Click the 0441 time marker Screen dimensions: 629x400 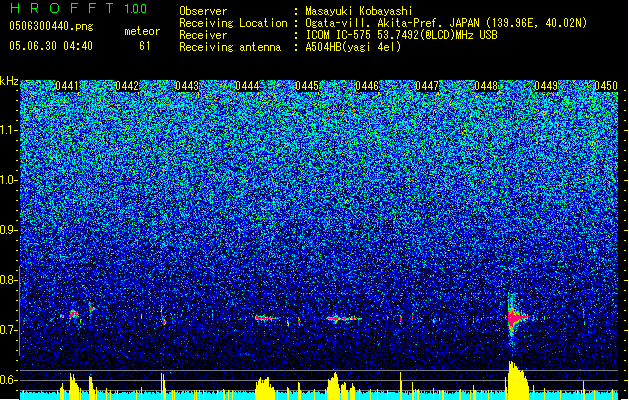(x=67, y=86)
